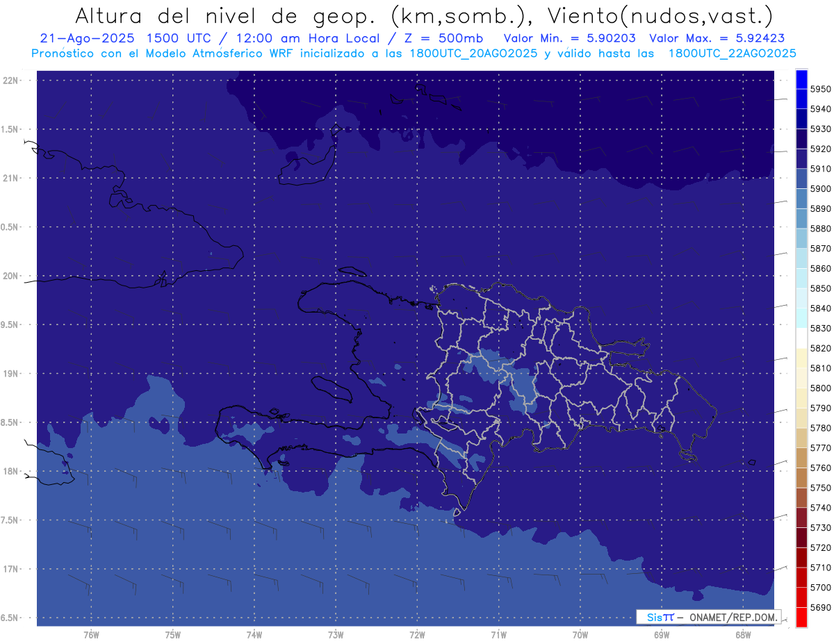Image resolution: width=834 pixels, height=644 pixels.
Task: Select the '5690' color scale value
Action: [820, 608]
